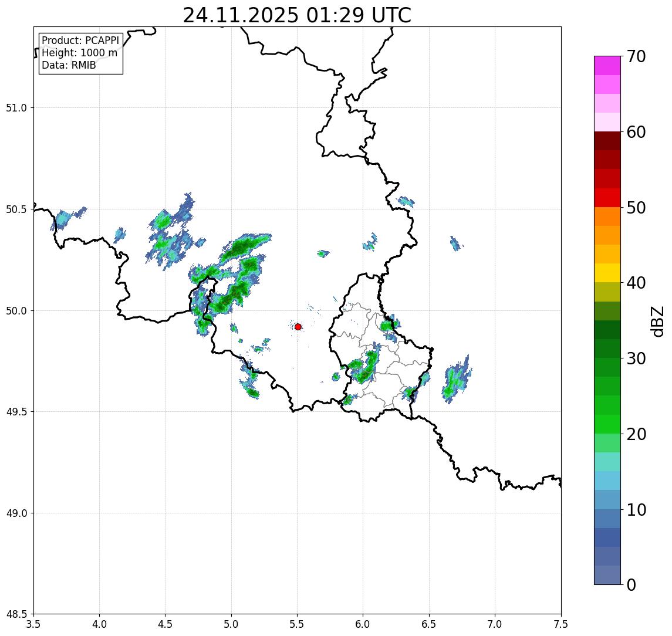Screen dimensions: 672x636
Task: Click the longitude axis label 7.5
Action: (561, 624)
